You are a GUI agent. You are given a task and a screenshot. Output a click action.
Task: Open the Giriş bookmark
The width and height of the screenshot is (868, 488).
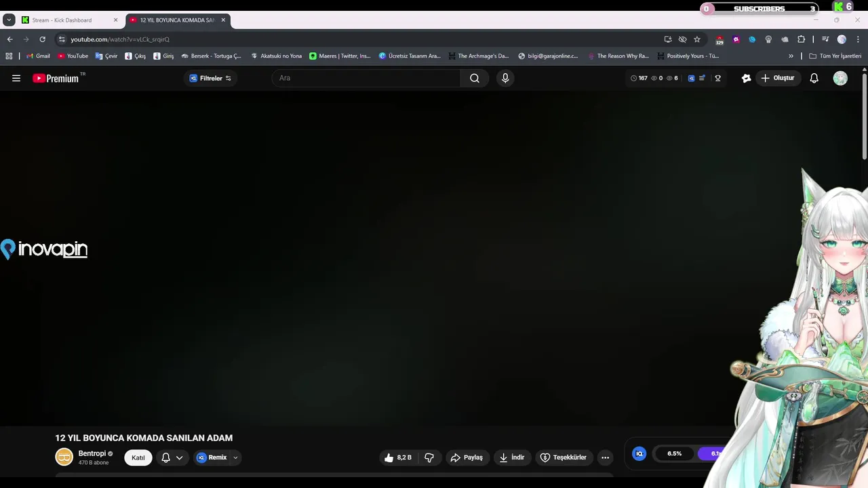[x=163, y=56]
